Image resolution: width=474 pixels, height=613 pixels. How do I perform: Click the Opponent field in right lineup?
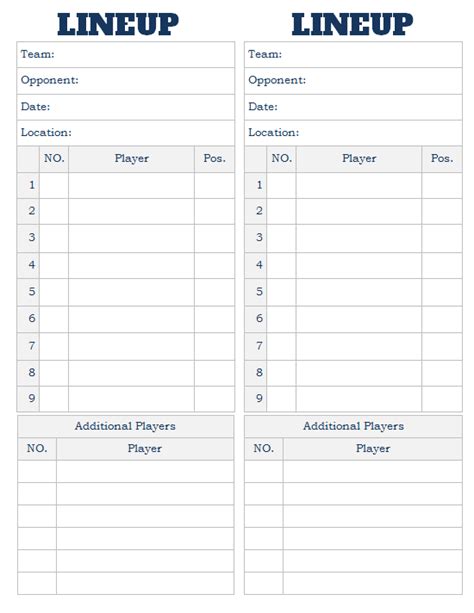click(353, 81)
